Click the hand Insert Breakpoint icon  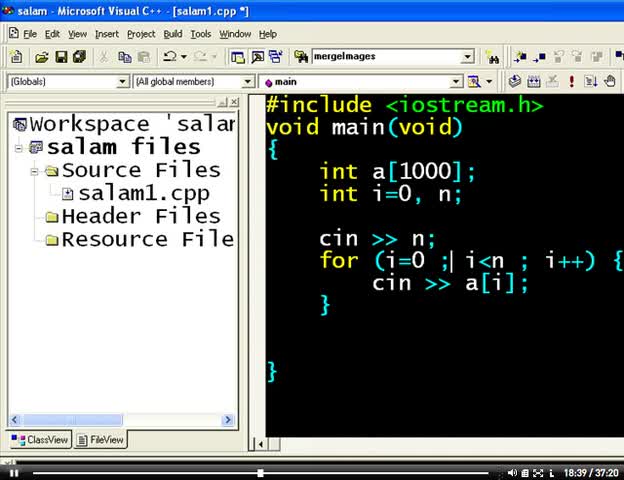click(610, 81)
